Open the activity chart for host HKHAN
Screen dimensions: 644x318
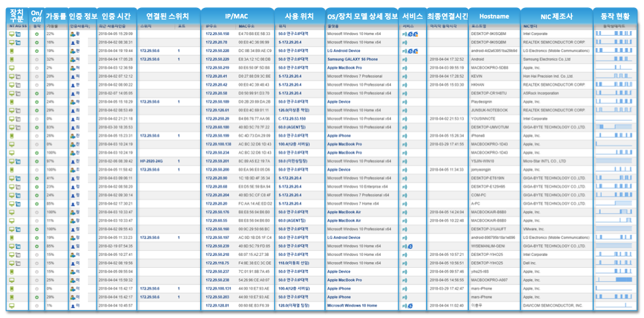(614, 85)
